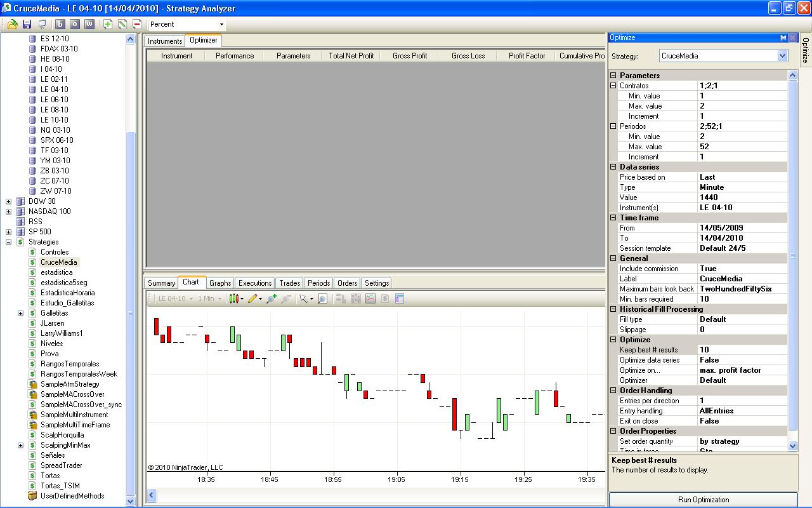Image resolution: width=812 pixels, height=508 pixels.
Task: Click the instrument tree scroll down arrow
Action: (x=131, y=501)
